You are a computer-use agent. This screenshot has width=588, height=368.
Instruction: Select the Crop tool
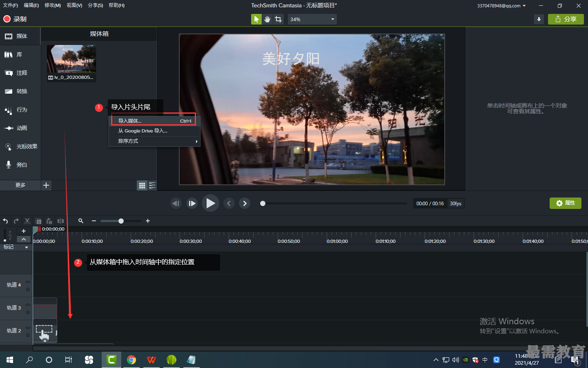click(x=278, y=19)
